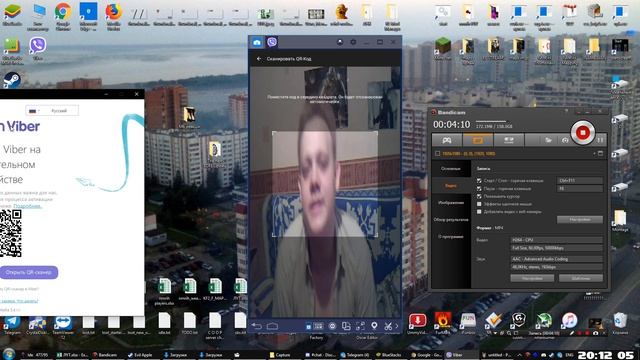Open Telegram desktop shortcut icon
Viewport: 640px width, 360px height.
[x=12, y=324]
